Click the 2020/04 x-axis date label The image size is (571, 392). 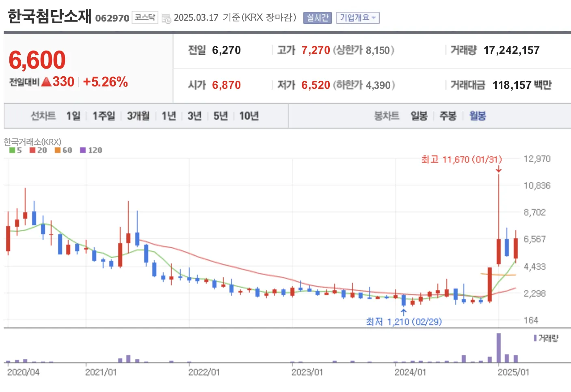(x=23, y=372)
